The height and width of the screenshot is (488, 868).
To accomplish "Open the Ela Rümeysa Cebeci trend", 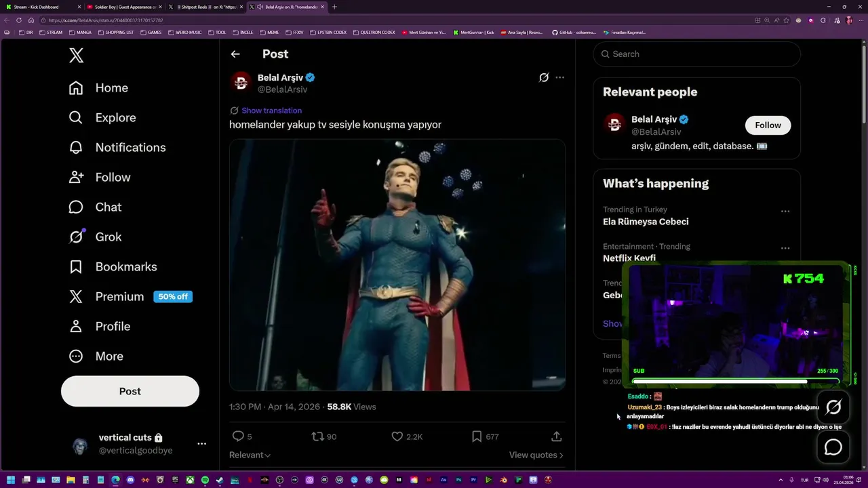I will (x=646, y=222).
